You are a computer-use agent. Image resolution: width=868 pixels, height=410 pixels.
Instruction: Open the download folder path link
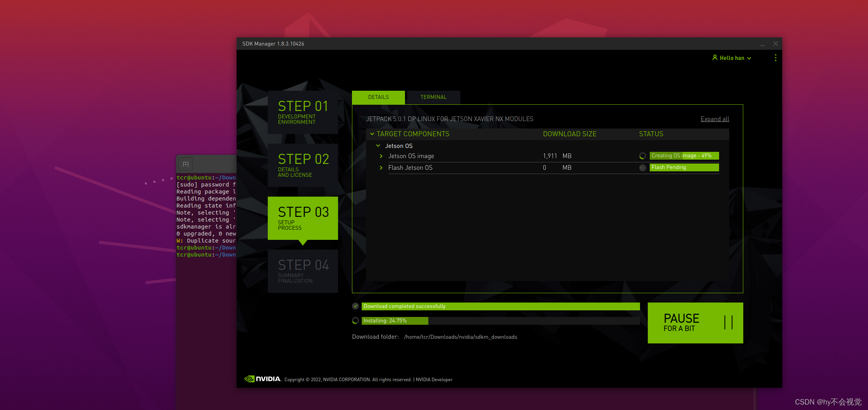(x=461, y=337)
